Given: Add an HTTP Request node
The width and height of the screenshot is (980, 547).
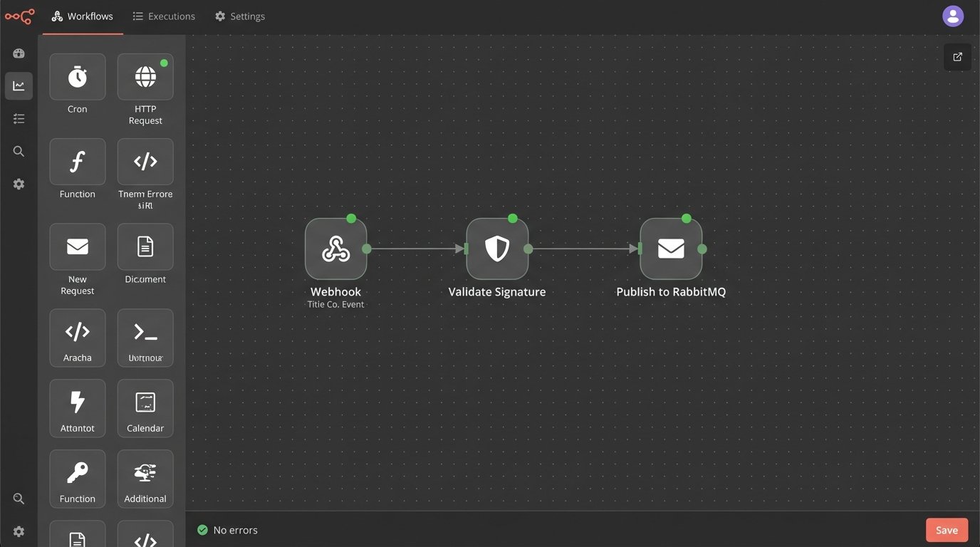Looking at the screenshot, I should tap(145, 76).
